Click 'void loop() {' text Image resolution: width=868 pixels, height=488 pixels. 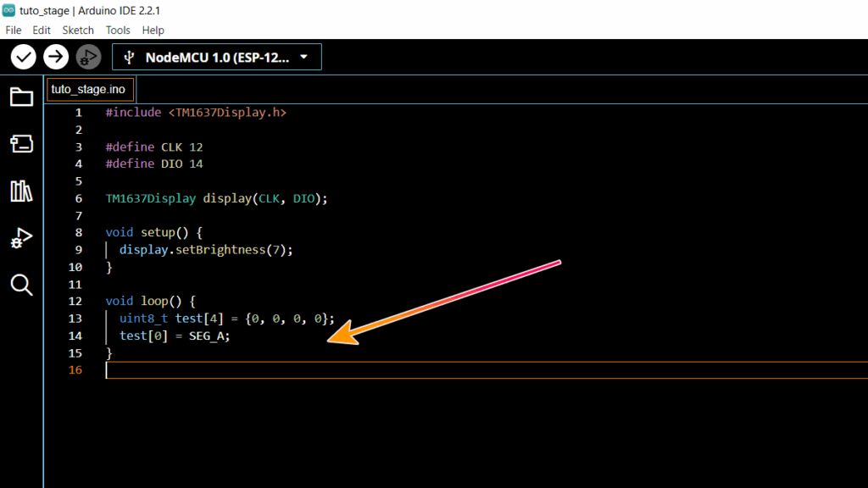pyautogui.click(x=151, y=302)
